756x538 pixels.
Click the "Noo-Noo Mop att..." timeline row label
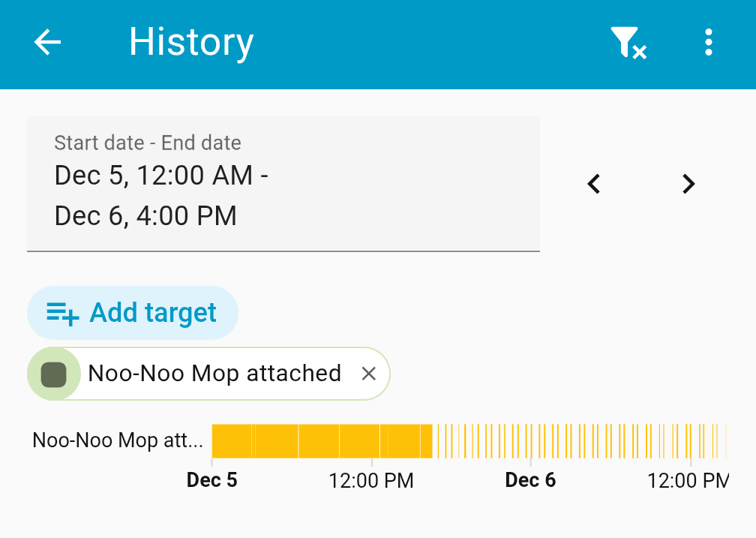(x=118, y=440)
